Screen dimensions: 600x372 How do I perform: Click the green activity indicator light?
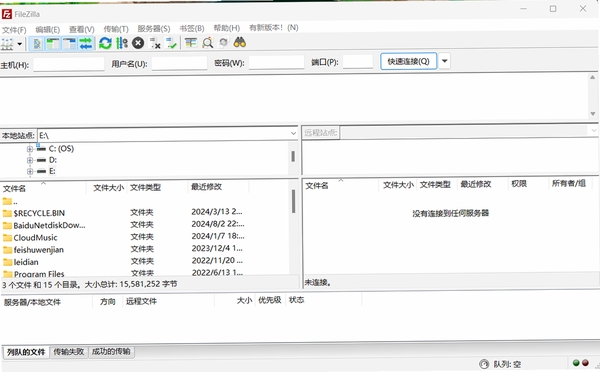point(576,362)
